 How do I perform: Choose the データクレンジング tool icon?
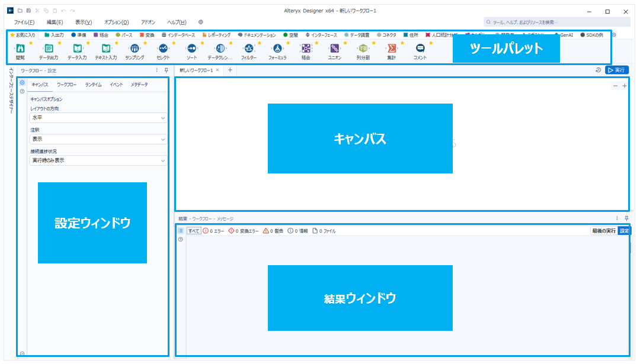click(x=220, y=49)
